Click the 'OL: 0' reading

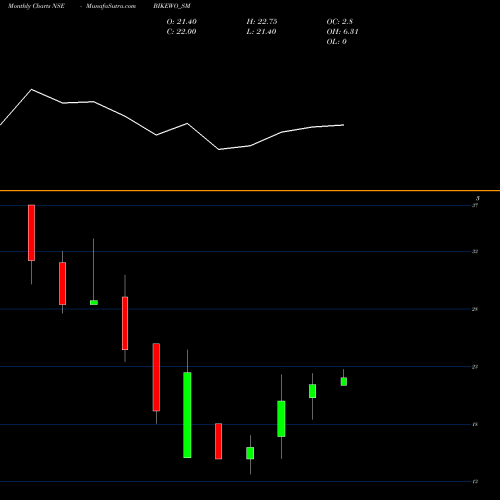coord(337,42)
